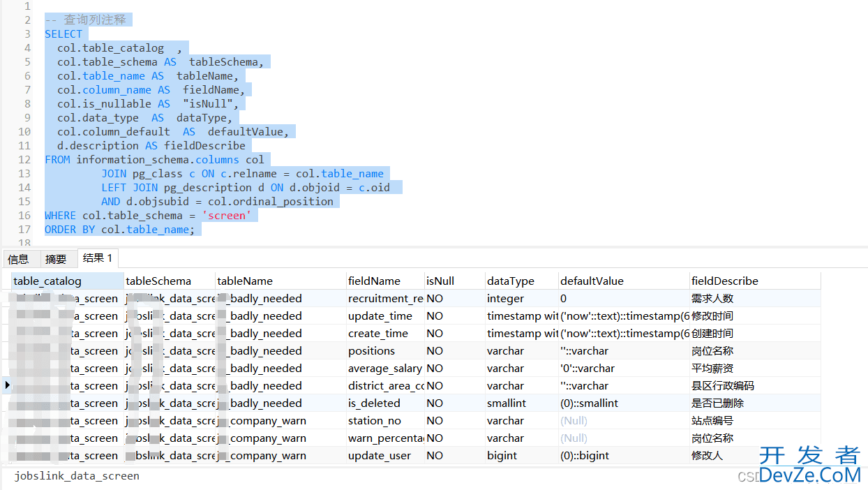Click jobslink_data_screen in the status bar

pos(77,475)
